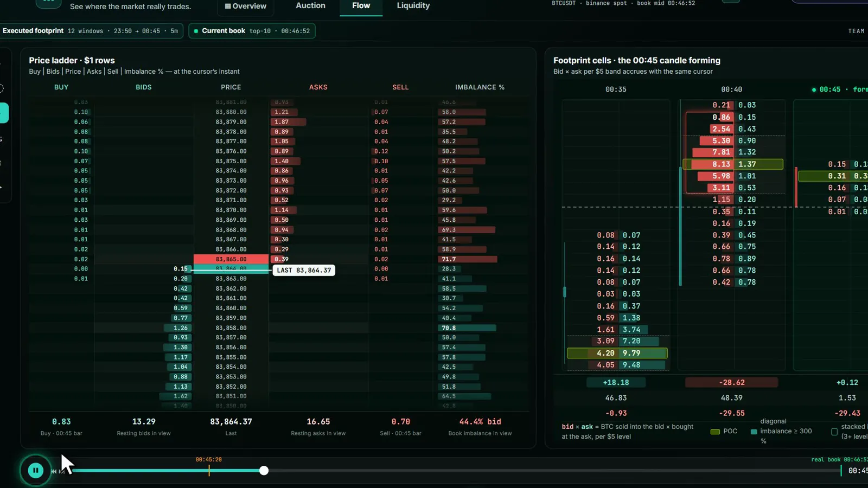Click the BUY column header

click(61, 87)
